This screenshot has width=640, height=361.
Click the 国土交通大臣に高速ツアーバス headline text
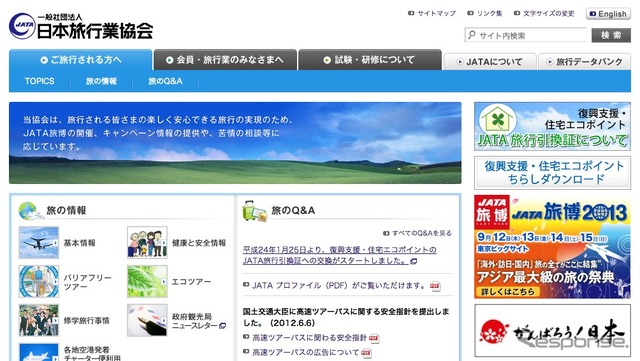click(x=346, y=317)
